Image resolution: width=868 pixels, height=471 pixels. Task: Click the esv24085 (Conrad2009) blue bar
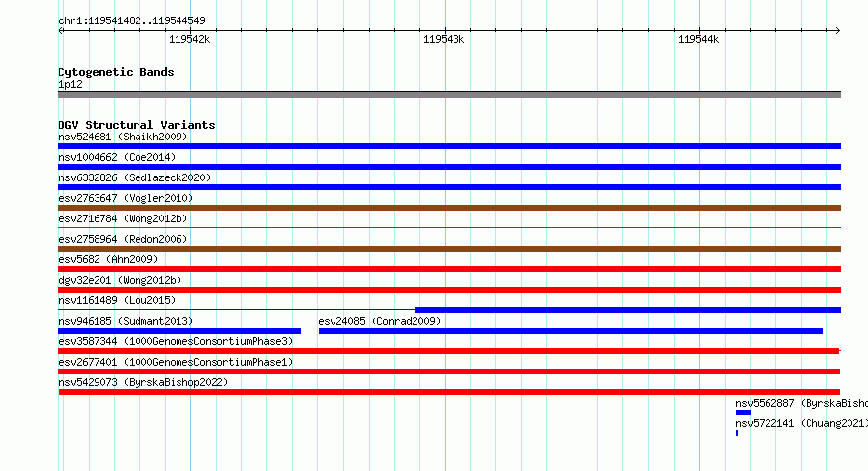pos(571,331)
